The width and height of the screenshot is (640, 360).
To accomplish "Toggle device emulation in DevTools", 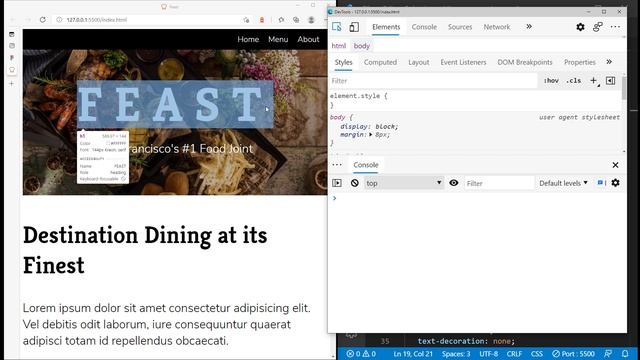I will 354,27.
